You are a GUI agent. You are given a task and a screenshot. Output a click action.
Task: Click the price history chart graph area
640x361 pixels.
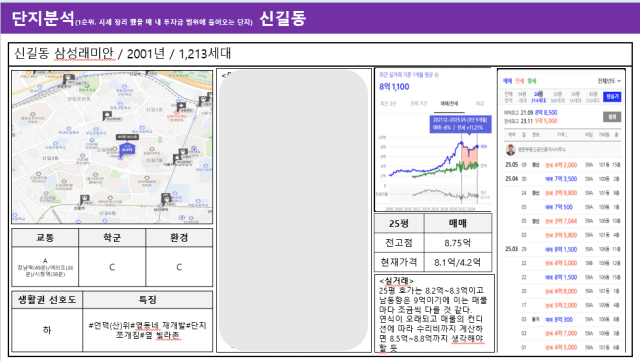(433, 172)
